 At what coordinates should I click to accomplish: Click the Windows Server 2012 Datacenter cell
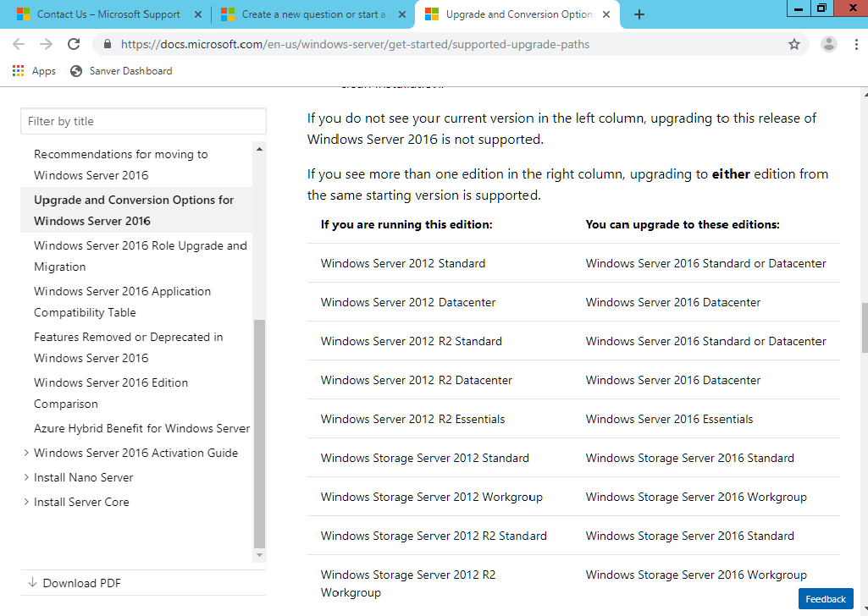pyautogui.click(x=408, y=302)
